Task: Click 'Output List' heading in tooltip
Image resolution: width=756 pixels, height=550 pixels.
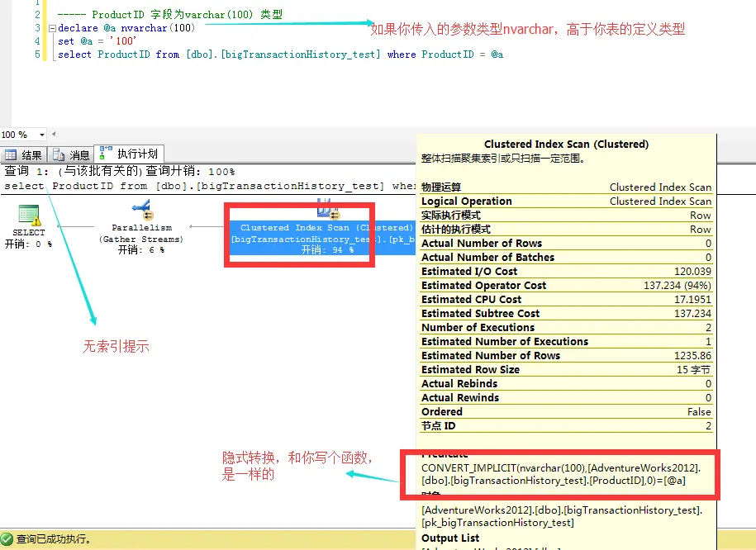Action: [449, 538]
